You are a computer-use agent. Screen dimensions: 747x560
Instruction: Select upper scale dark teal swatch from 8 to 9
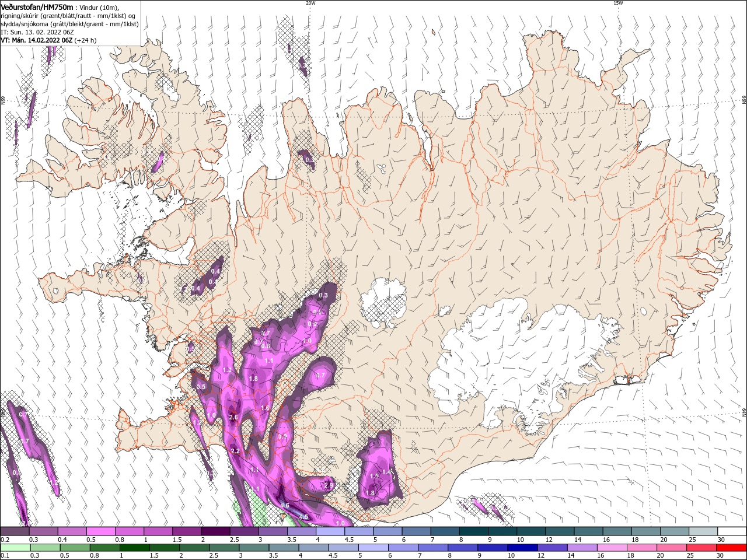pos(473,531)
